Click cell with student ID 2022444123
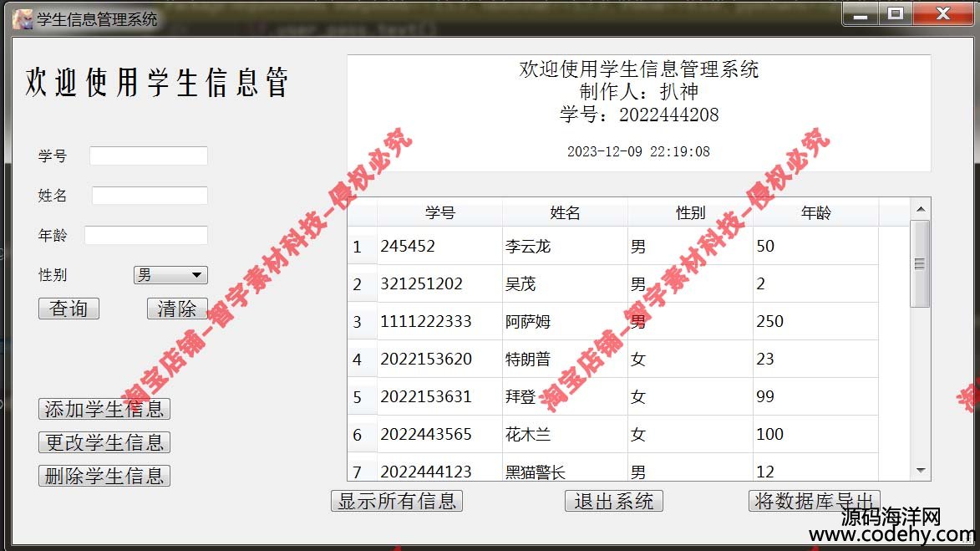980x551 pixels. pos(440,468)
